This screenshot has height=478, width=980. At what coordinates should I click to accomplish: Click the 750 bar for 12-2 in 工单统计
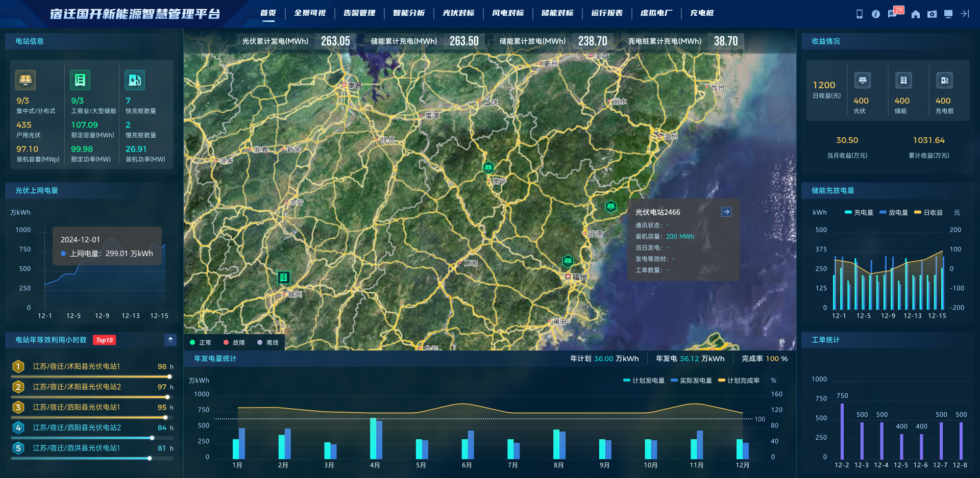coord(842,431)
